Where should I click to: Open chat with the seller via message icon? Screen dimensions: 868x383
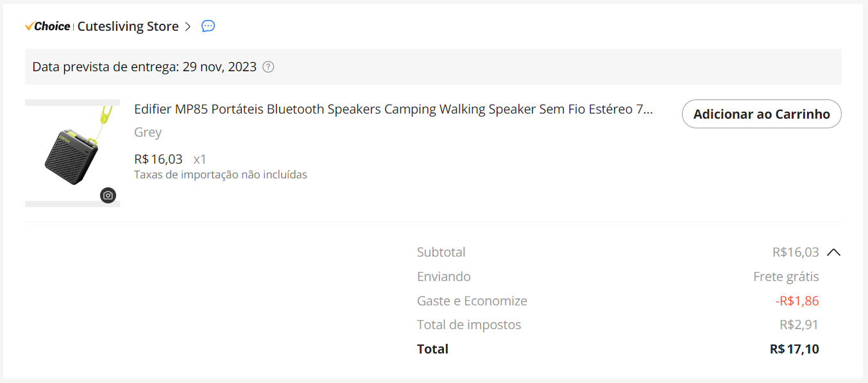pos(208,26)
